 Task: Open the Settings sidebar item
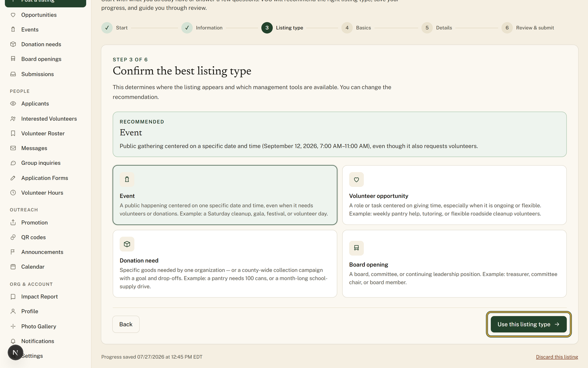click(x=46, y=356)
